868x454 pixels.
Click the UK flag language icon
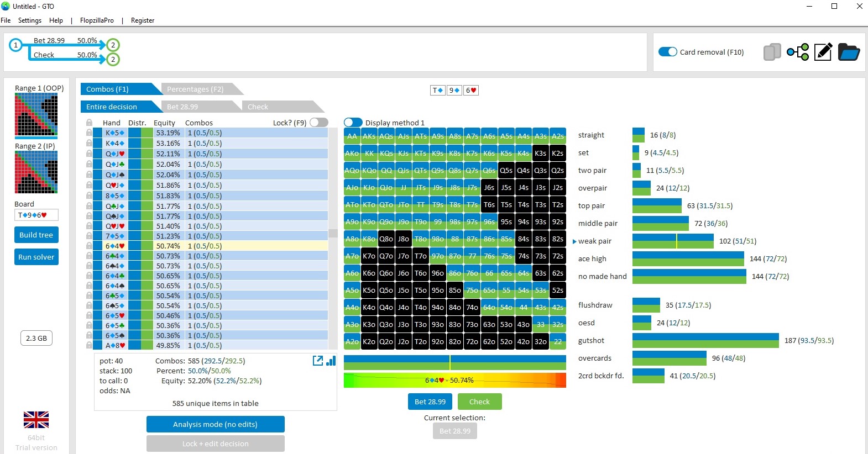(x=36, y=420)
